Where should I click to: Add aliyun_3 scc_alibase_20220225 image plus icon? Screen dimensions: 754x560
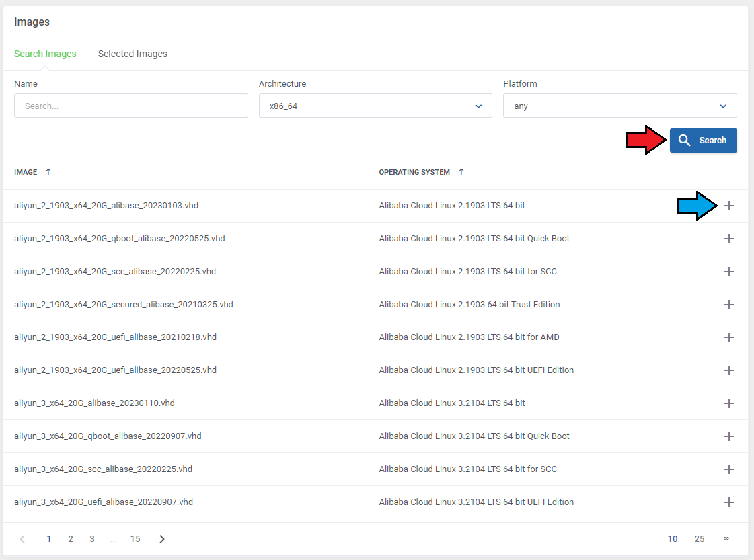coord(729,469)
